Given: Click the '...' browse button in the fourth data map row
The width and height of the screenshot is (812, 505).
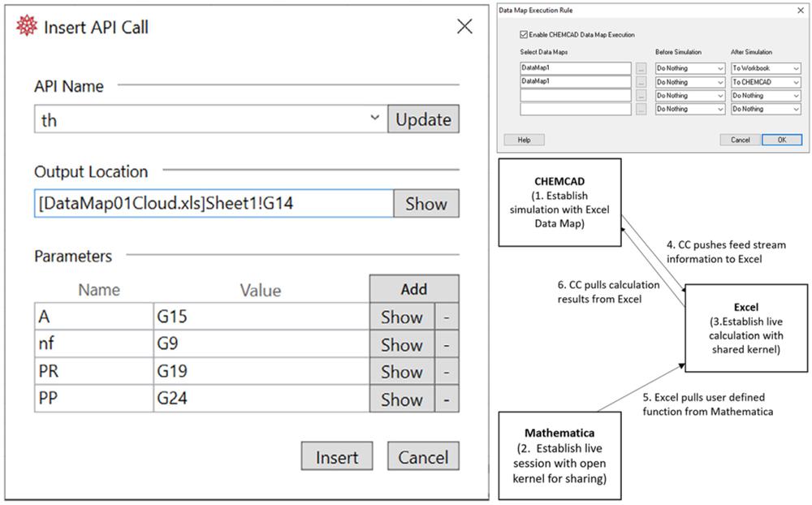Looking at the screenshot, I should click(641, 110).
